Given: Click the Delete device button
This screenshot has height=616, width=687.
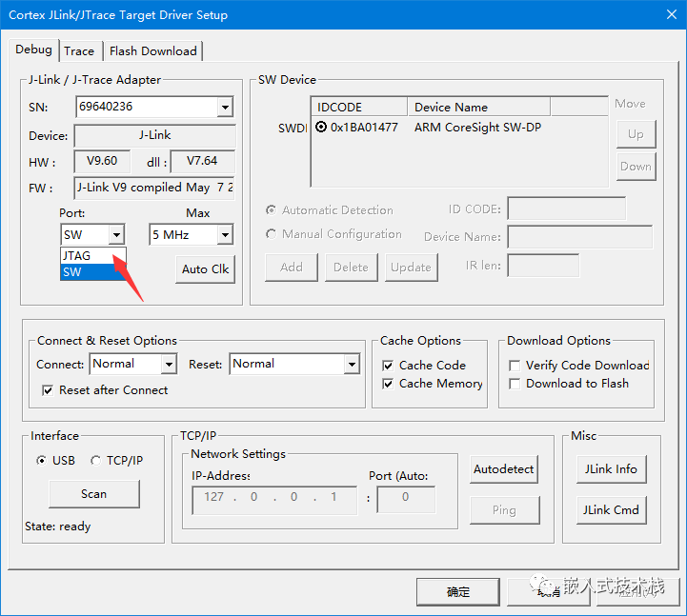Looking at the screenshot, I should (x=351, y=268).
